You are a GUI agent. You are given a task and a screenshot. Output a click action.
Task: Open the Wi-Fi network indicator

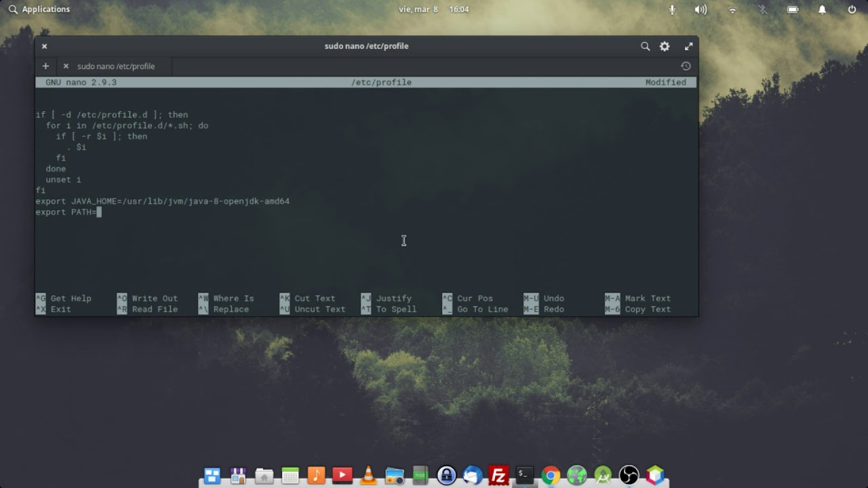tap(732, 9)
